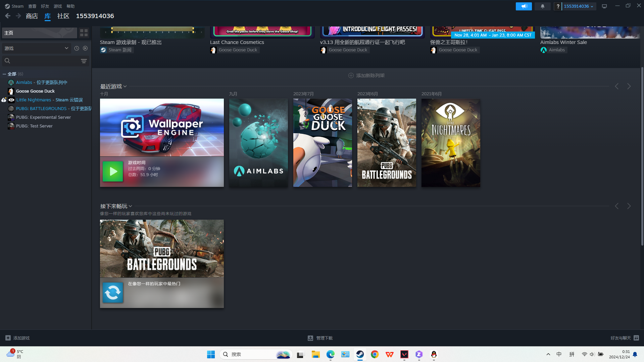Viewport: 644px width, 362px height.
Task: Toggle the collections grid view icon
Action: point(84,33)
